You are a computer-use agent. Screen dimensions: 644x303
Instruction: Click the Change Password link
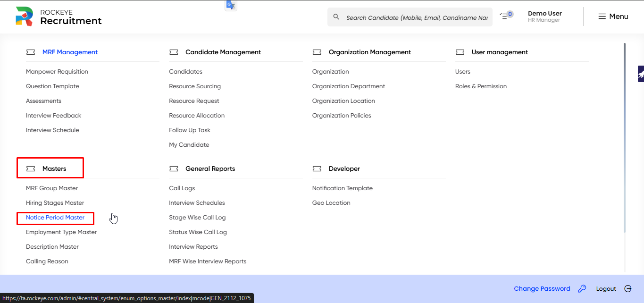542,289
